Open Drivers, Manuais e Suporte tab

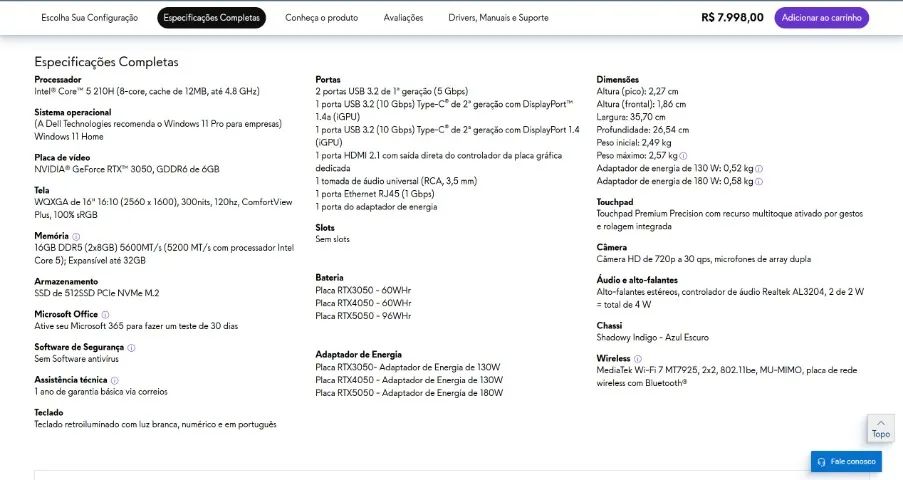[x=498, y=18]
